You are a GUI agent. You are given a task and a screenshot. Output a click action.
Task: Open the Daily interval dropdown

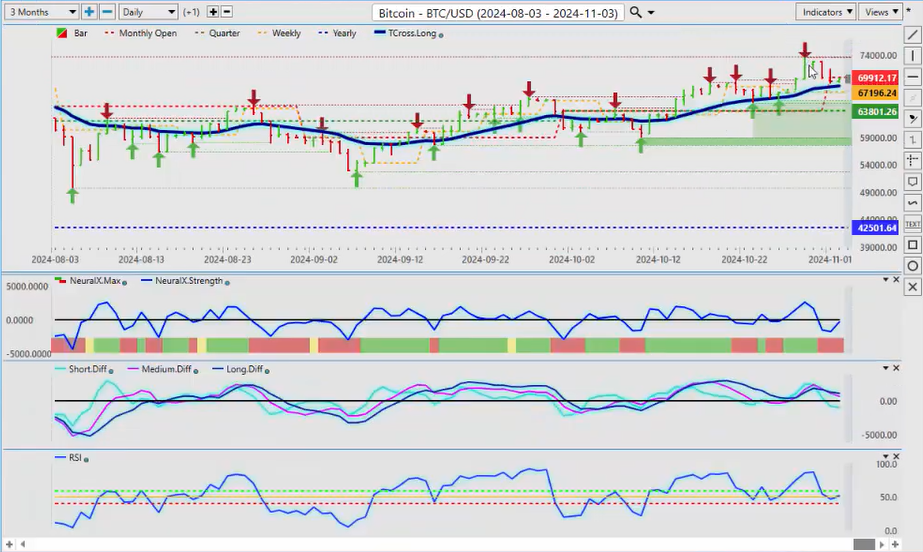pyautogui.click(x=148, y=12)
